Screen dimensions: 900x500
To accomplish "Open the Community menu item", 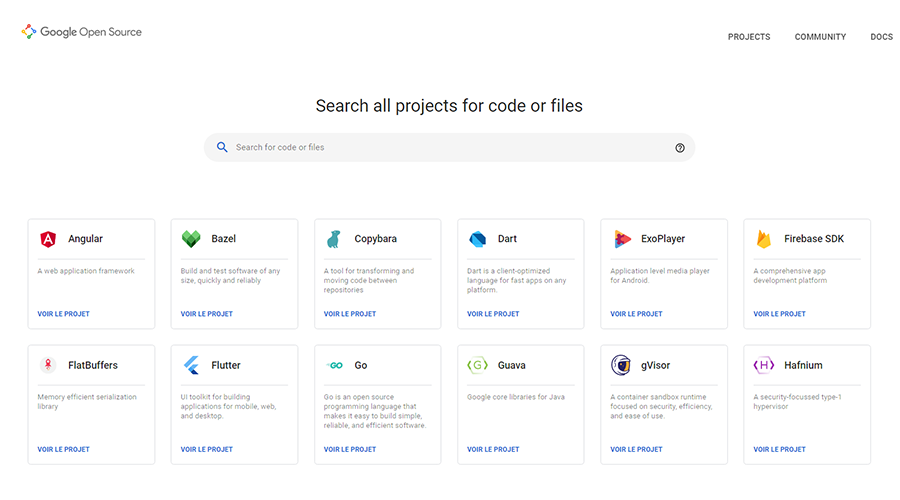I will [x=820, y=37].
